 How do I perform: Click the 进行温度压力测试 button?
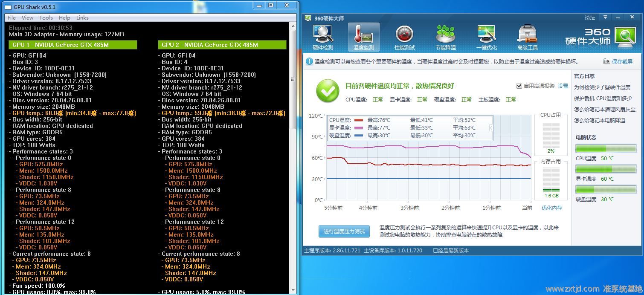[344, 231]
